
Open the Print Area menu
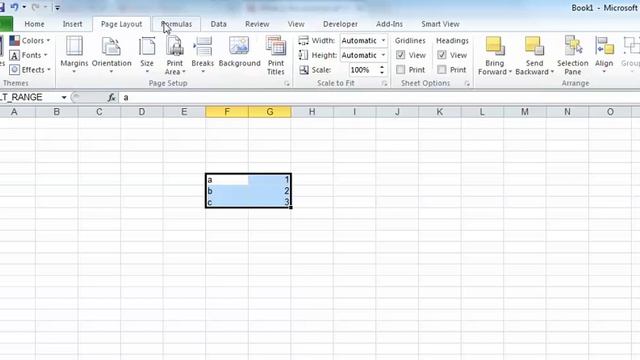click(x=175, y=55)
